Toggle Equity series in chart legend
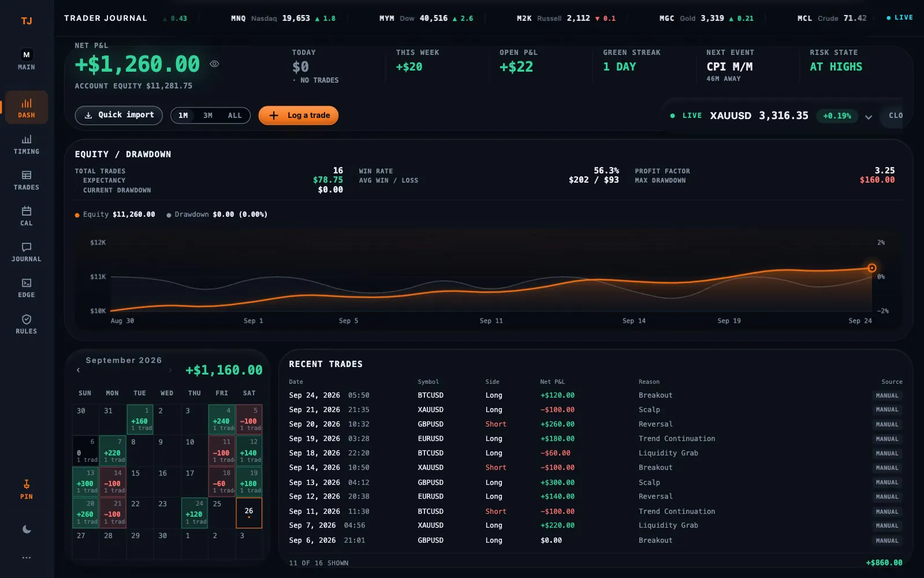 point(115,214)
